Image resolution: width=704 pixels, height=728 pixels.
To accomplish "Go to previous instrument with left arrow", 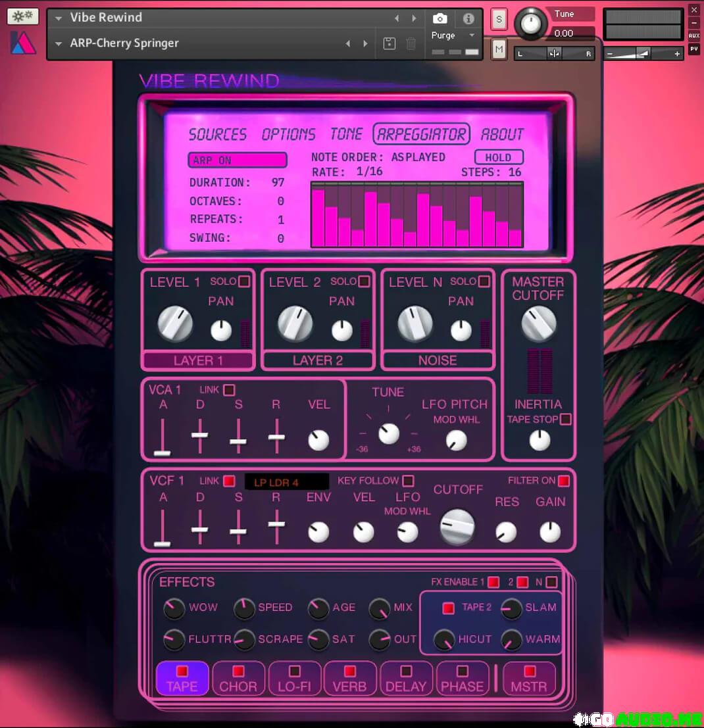I will pyautogui.click(x=397, y=18).
